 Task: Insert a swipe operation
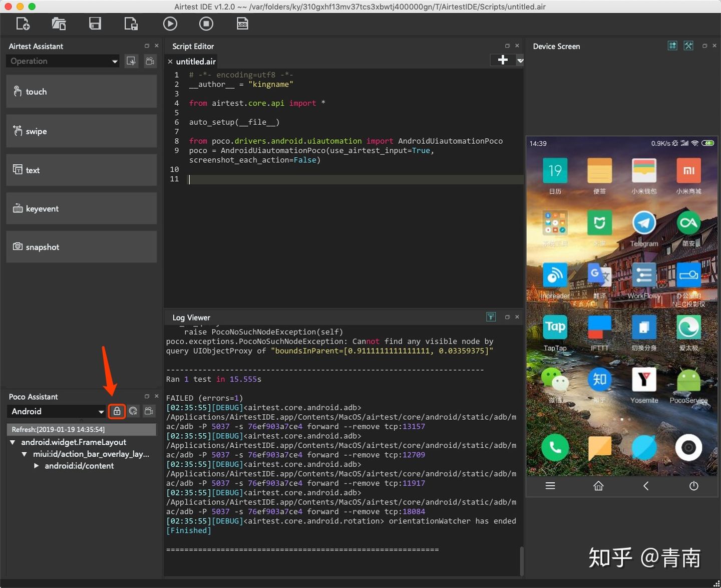click(81, 131)
